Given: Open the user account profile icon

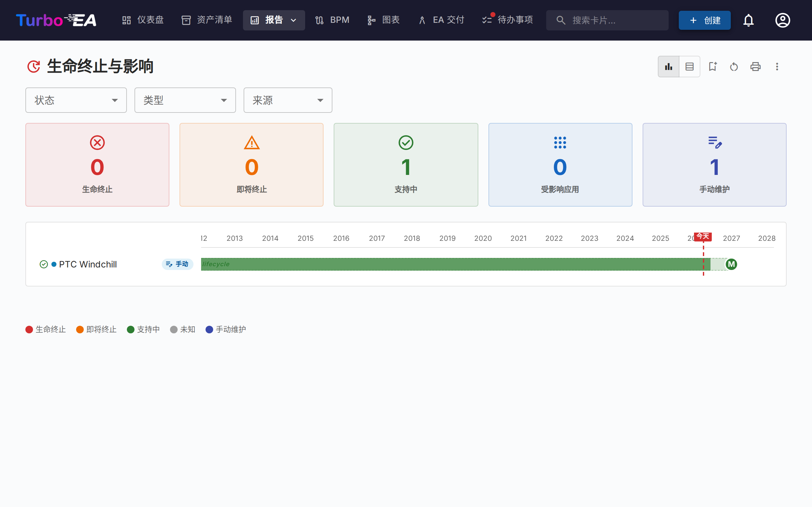Looking at the screenshot, I should 783,20.
